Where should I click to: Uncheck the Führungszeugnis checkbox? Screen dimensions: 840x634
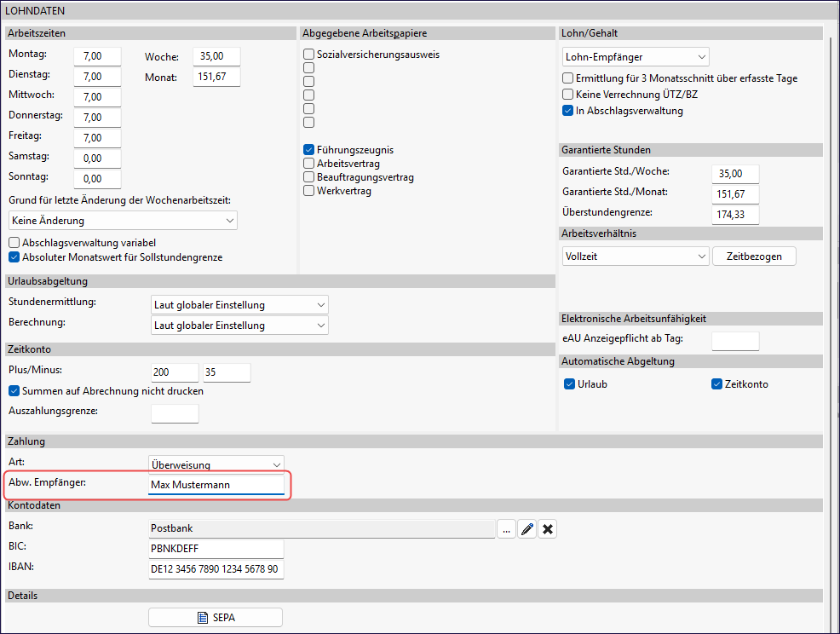[x=309, y=150]
